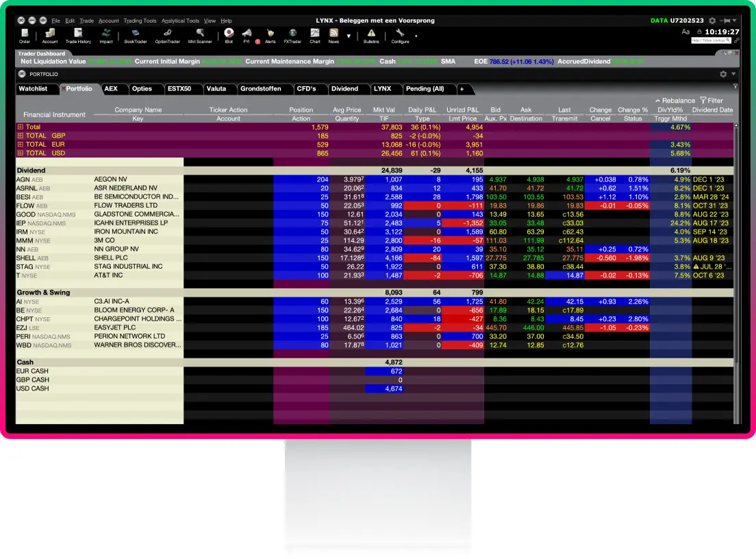This screenshot has width=756, height=559.
Task: Click the Rebalance button
Action: click(x=675, y=100)
